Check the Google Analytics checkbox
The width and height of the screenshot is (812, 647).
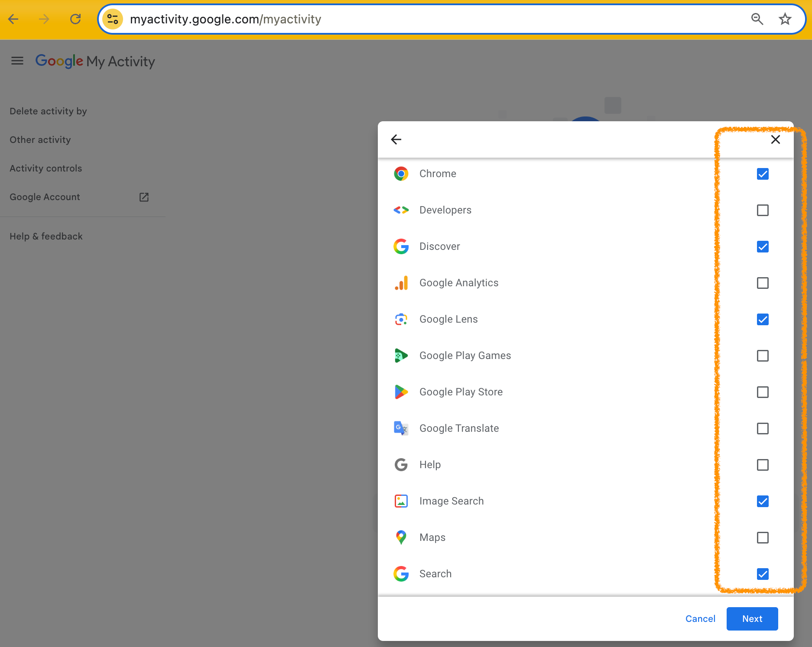pyautogui.click(x=763, y=283)
